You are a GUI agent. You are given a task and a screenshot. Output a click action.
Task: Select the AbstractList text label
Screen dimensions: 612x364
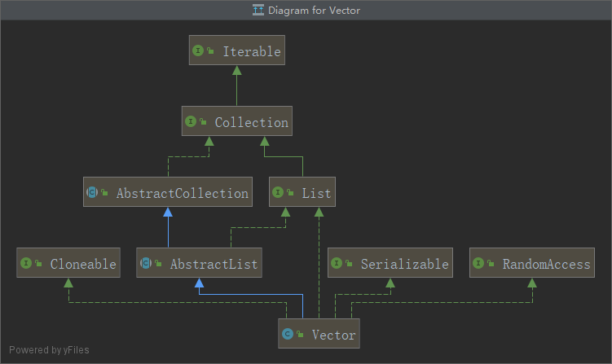coord(214,265)
